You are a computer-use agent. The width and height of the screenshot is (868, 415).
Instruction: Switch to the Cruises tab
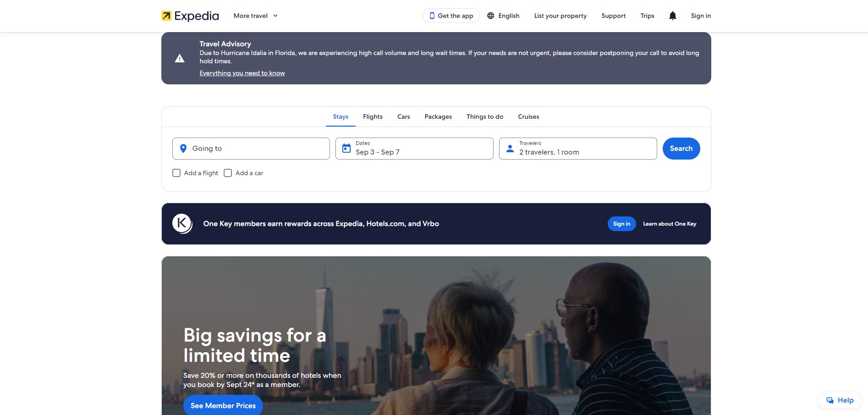[528, 117]
